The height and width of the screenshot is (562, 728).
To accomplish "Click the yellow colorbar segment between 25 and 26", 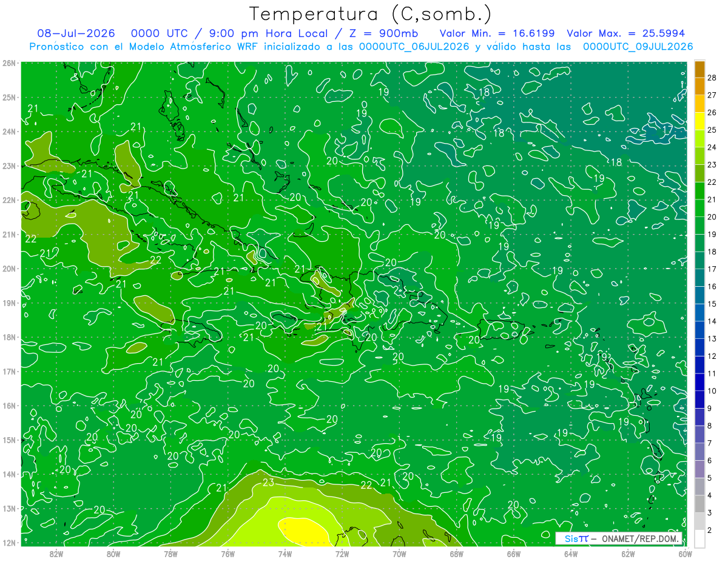I will click(699, 121).
